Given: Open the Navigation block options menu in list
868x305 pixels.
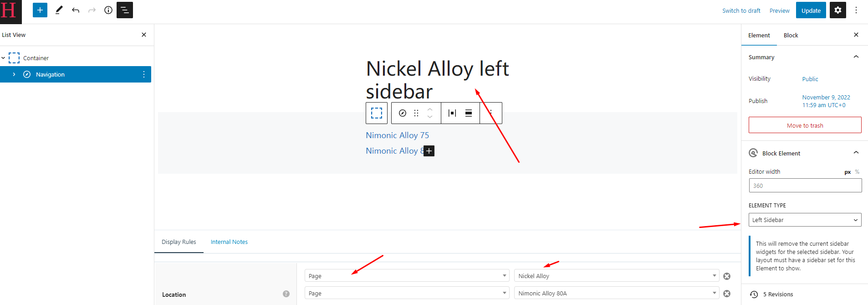Looking at the screenshot, I should (144, 74).
